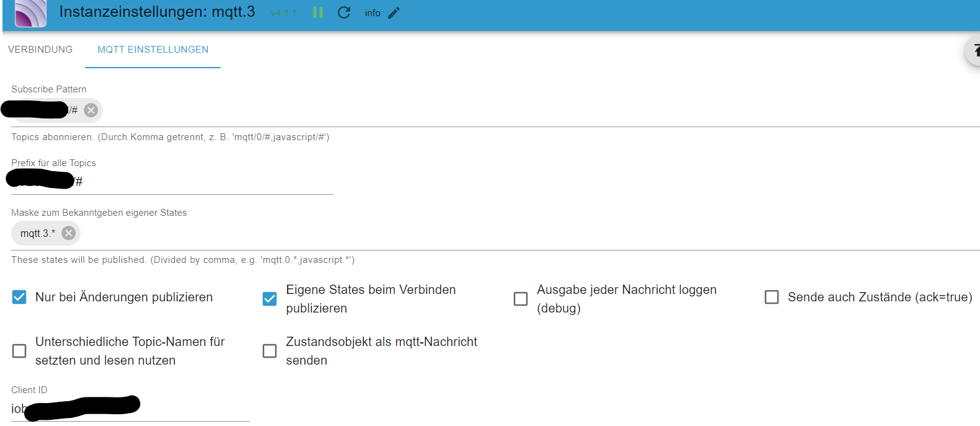The image size is (980, 426).
Task: Enable Unterschiedliche Topic-Namen für setzen und lesen
Action: (20, 351)
